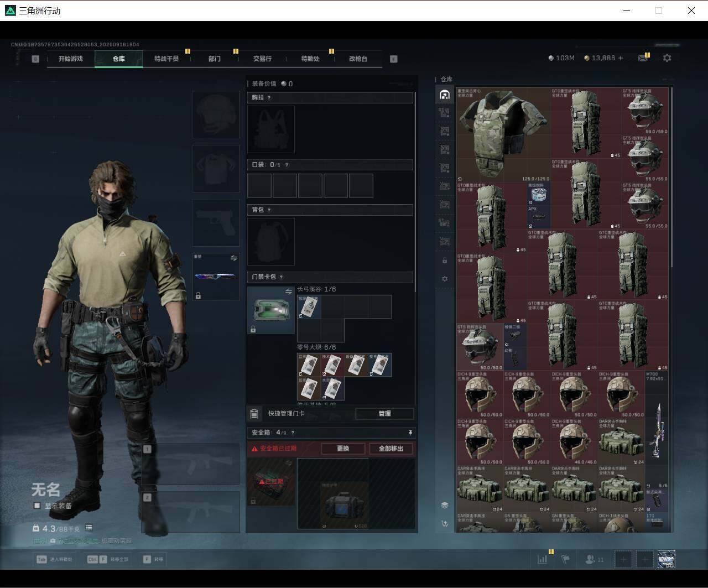Select the expired safe box thumbnail
The image size is (708, 588).
tap(271, 482)
